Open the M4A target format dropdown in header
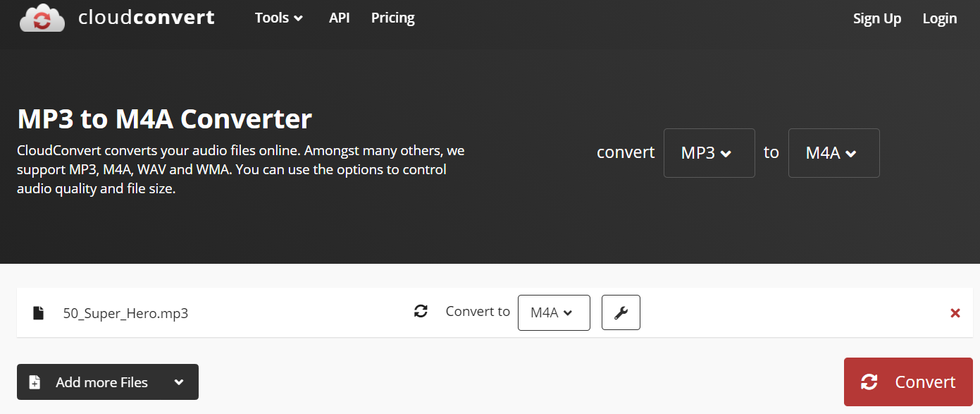 pos(834,153)
